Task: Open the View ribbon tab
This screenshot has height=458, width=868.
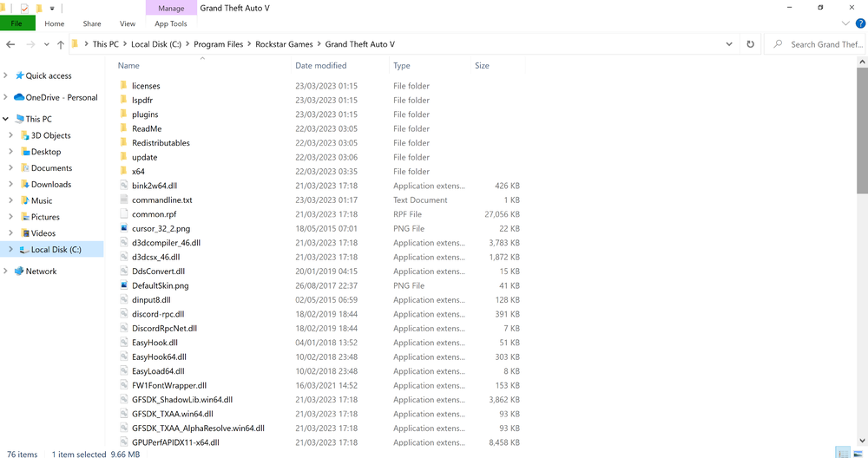Action: (128, 23)
